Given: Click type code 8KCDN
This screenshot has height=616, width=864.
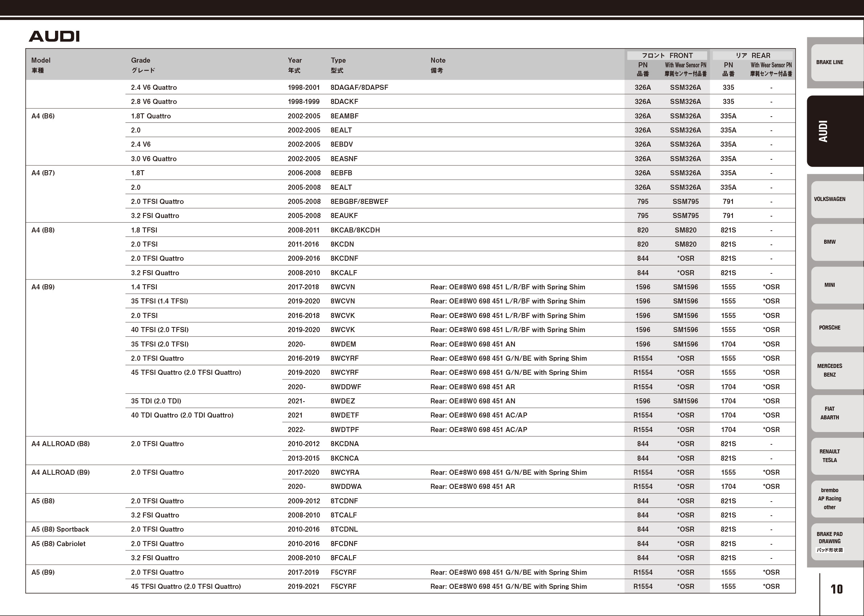Looking at the screenshot, I should 342,244.
